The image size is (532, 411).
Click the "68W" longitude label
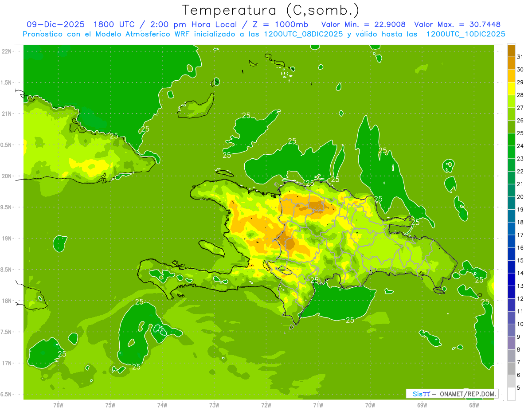(x=474, y=405)
